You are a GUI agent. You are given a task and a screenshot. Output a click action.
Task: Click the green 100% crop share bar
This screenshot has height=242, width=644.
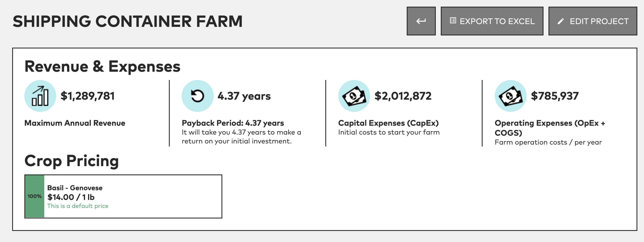pyautogui.click(x=35, y=196)
